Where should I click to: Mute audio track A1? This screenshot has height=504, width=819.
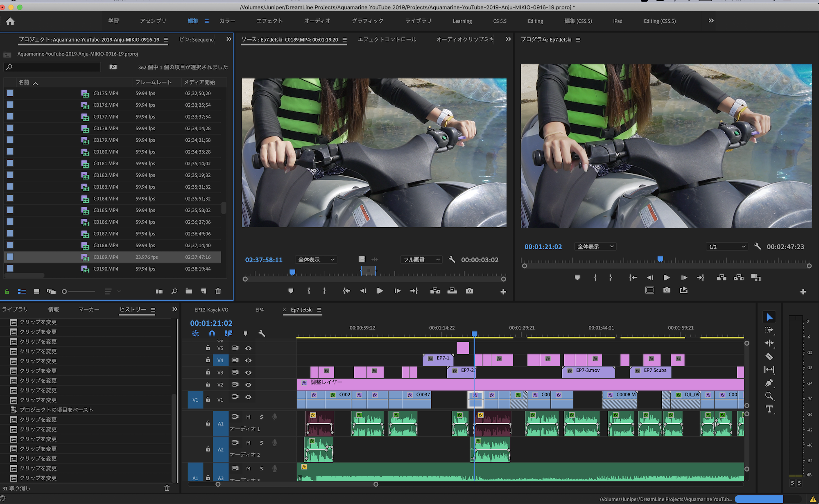(x=248, y=417)
